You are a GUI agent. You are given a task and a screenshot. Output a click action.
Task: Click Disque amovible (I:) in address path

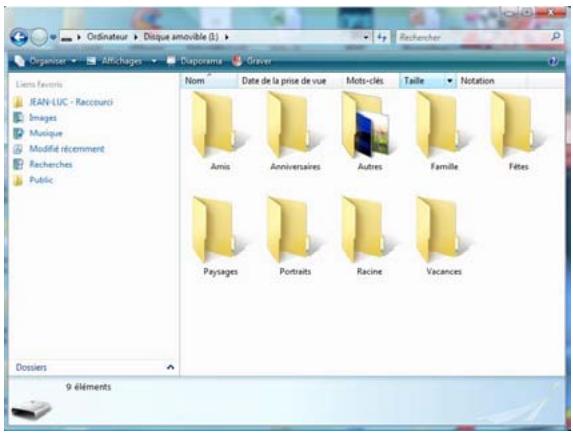point(181,37)
